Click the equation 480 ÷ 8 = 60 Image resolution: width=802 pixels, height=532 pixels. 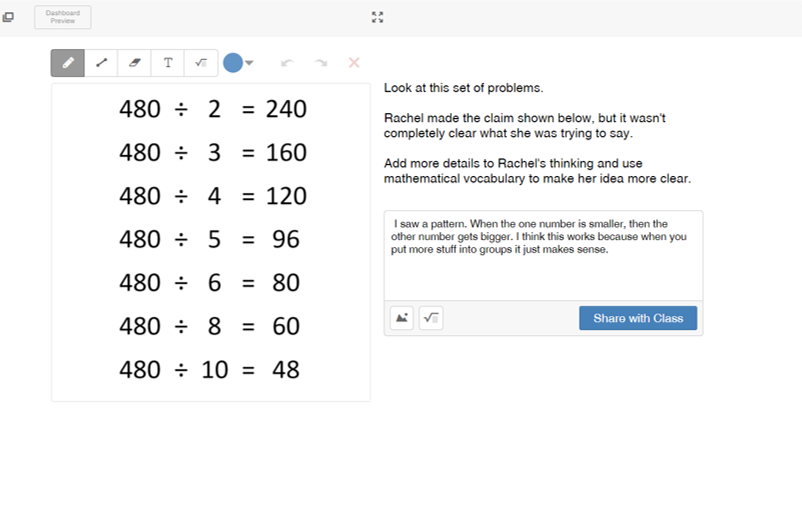click(210, 326)
